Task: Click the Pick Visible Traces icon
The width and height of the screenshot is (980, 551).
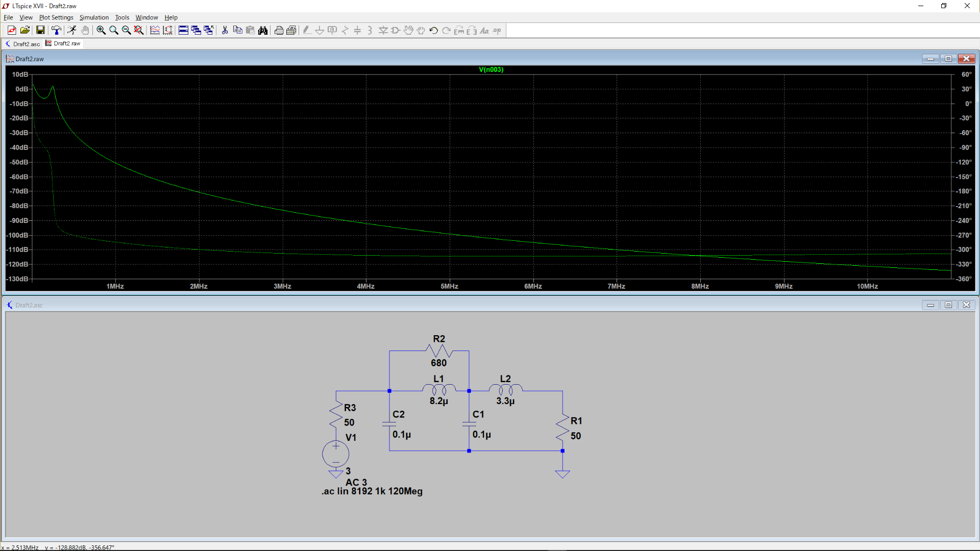Action: click(x=167, y=31)
